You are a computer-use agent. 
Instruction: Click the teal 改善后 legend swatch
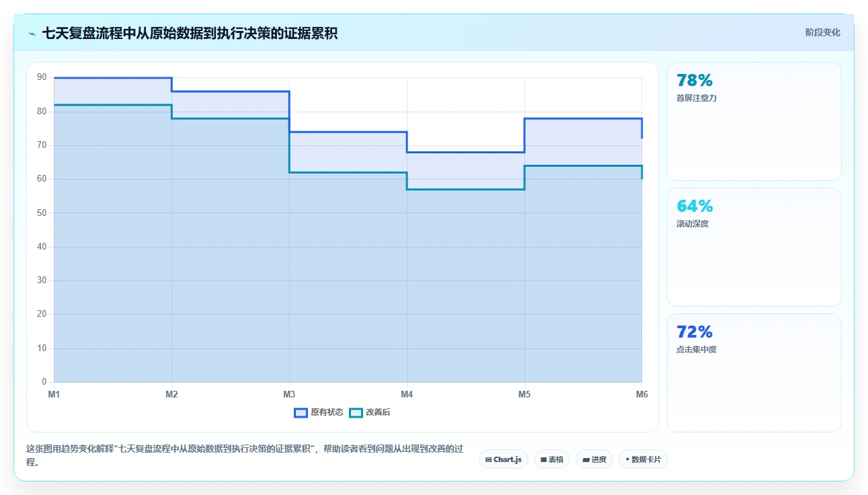click(356, 412)
